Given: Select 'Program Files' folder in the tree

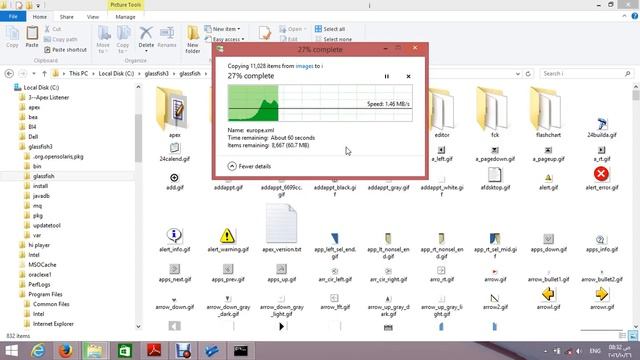Looking at the screenshot, I should [45, 294].
